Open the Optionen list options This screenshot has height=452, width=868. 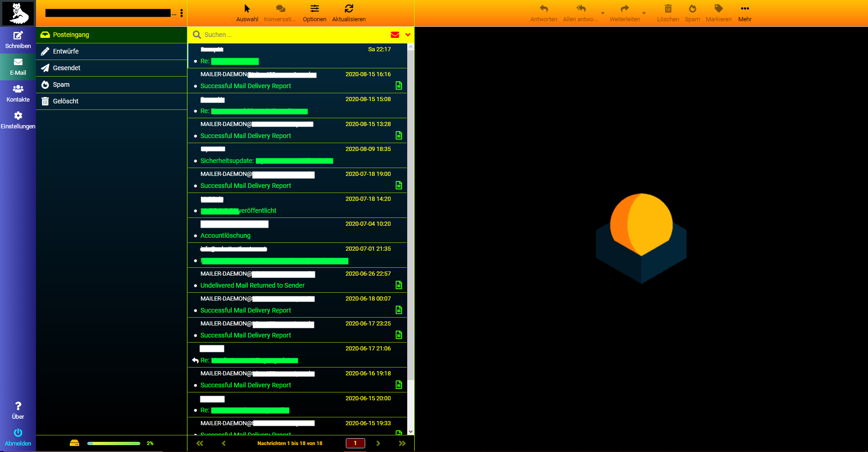[x=314, y=9]
